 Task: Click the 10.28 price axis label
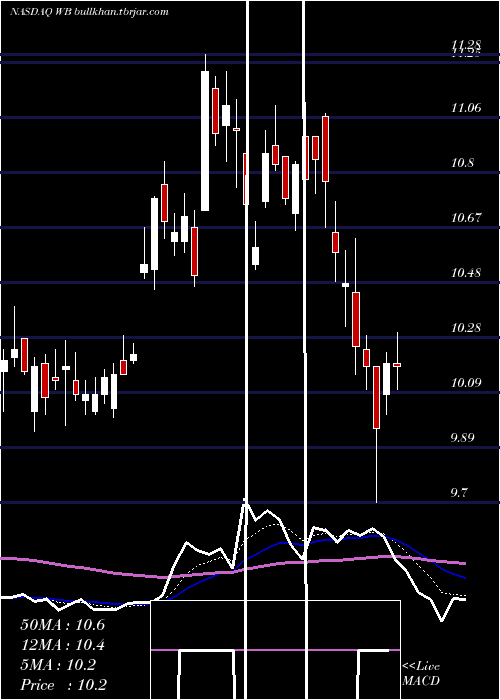click(x=466, y=328)
